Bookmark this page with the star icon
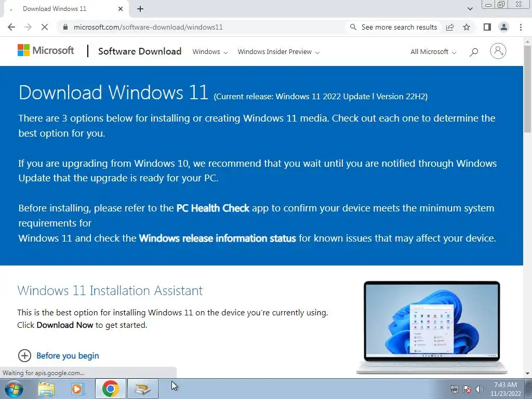This screenshot has width=532, height=399. coord(467,27)
